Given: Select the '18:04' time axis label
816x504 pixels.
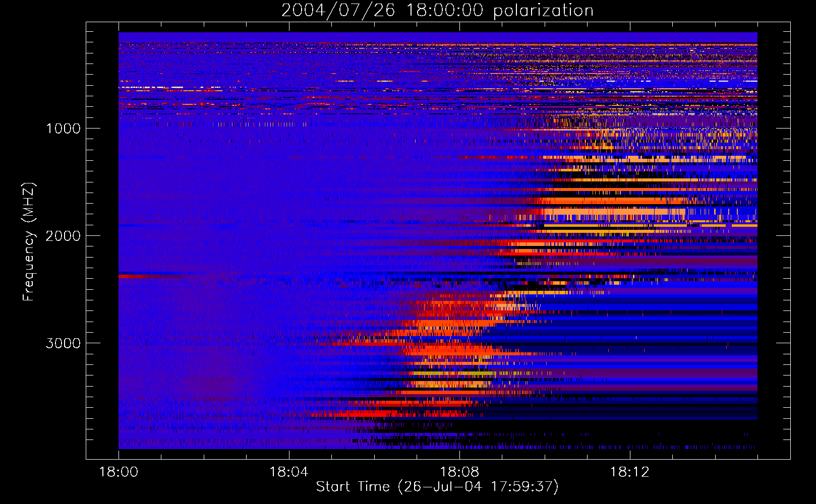Looking at the screenshot, I should (x=289, y=472).
